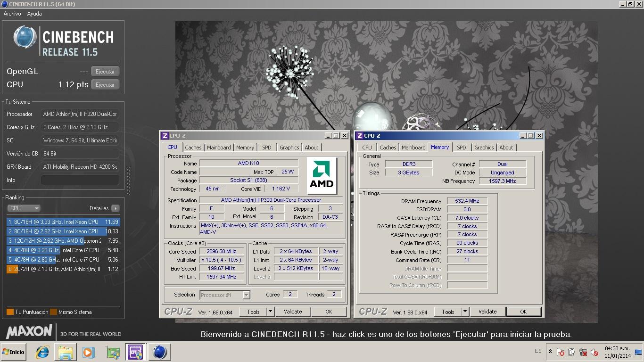Open Graphics tab in CPU-Z CPU window

[x=289, y=148]
